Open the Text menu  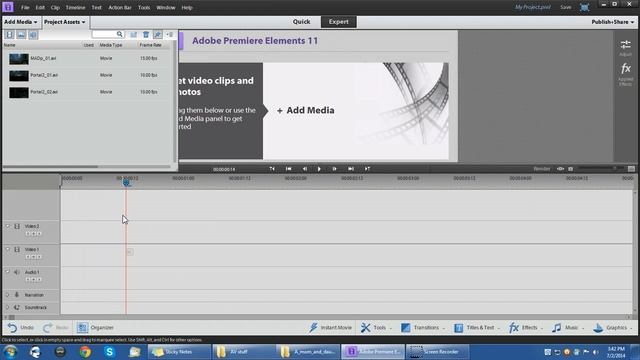(96, 7)
